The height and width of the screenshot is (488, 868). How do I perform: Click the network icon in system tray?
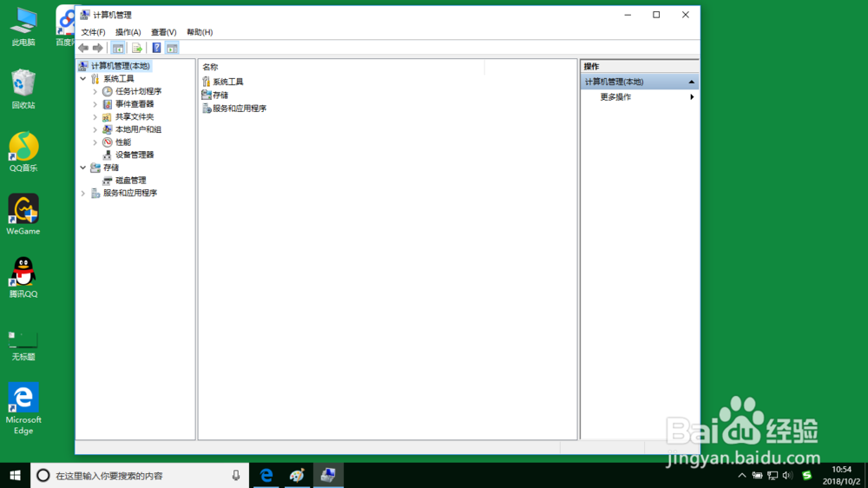coord(773,475)
